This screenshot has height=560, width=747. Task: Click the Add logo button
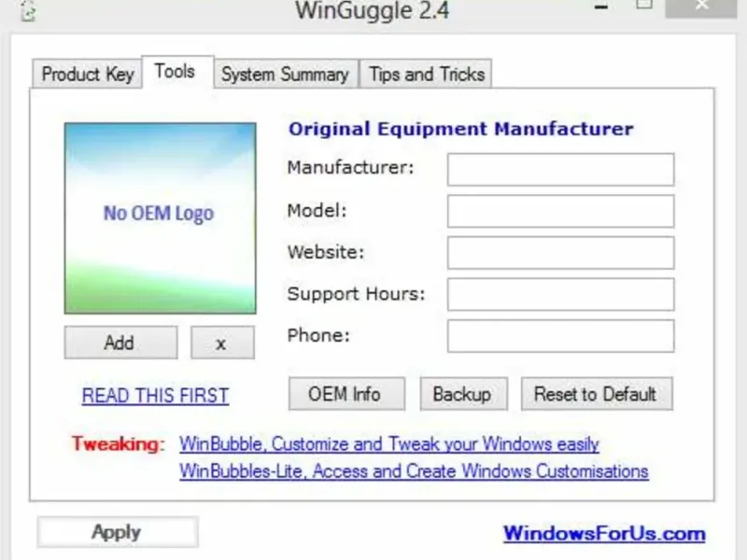click(121, 343)
